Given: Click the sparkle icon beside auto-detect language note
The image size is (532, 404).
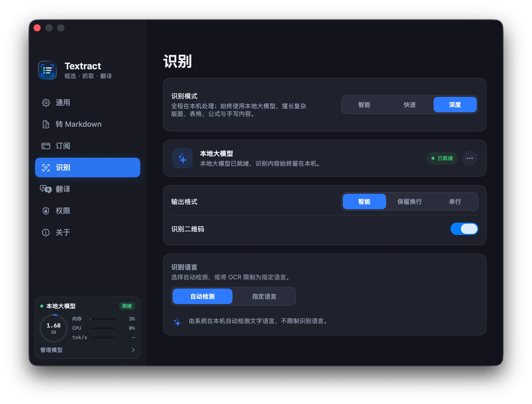Looking at the screenshot, I should [177, 322].
